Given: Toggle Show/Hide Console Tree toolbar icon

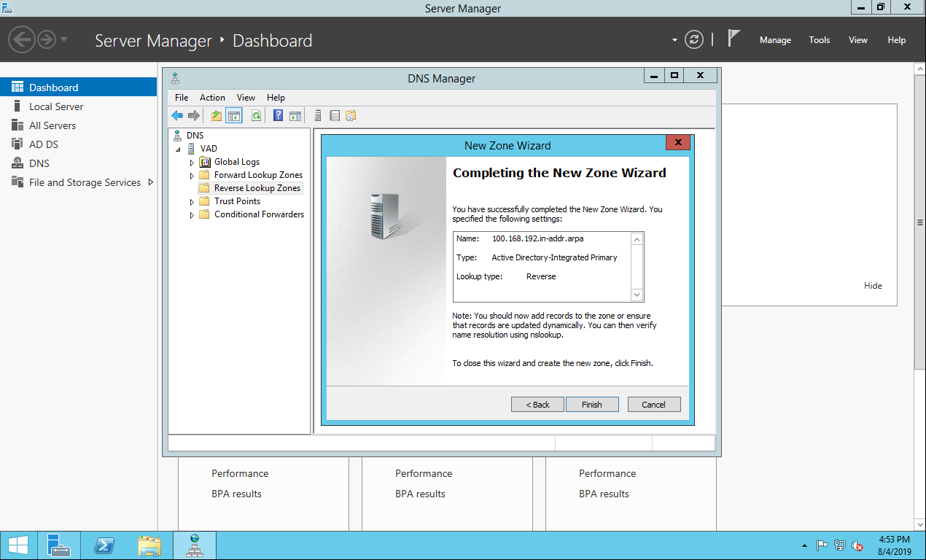Looking at the screenshot, I should click(234, 115).
